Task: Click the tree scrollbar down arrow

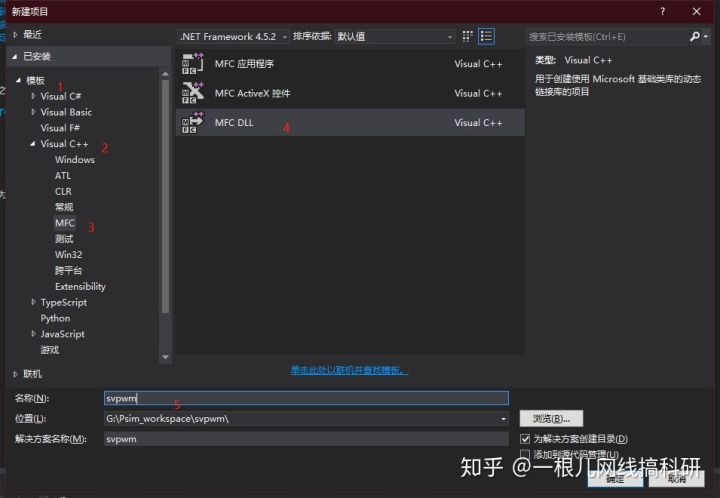Action: 165,357
